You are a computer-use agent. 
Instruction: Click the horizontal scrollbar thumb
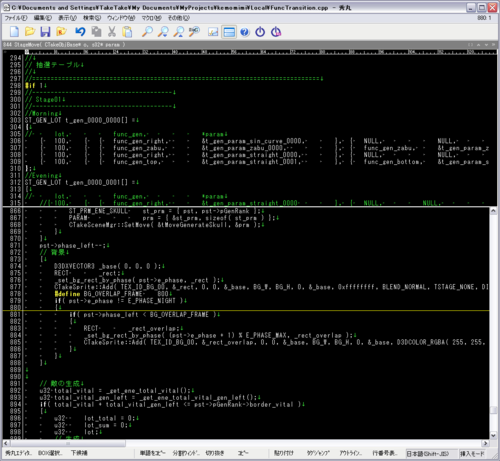tap(68, 443)
